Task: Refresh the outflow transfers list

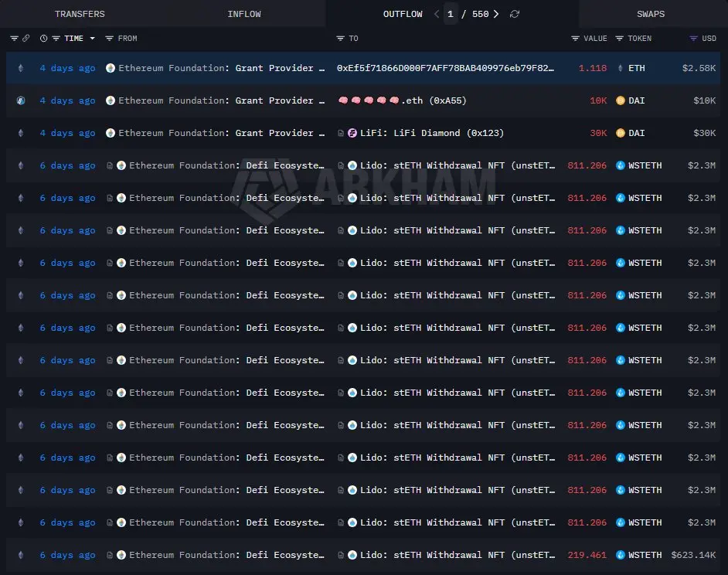Action: click(515, 14)
